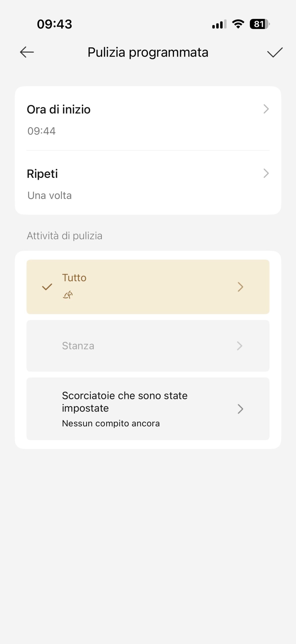Screen dimensions: 296x644
Task: Tap the Nessun compito ancora text
Action: 111,423
